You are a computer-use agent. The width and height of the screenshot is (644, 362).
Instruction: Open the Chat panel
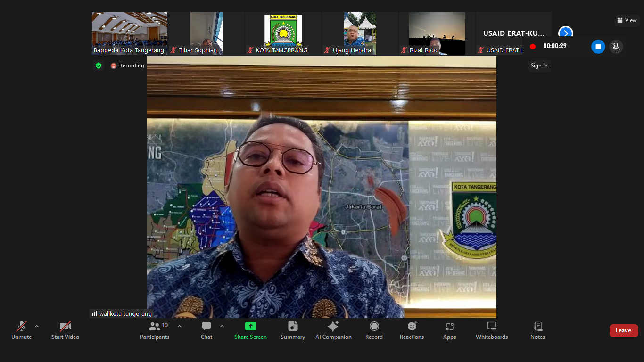(x=206, y=330)
